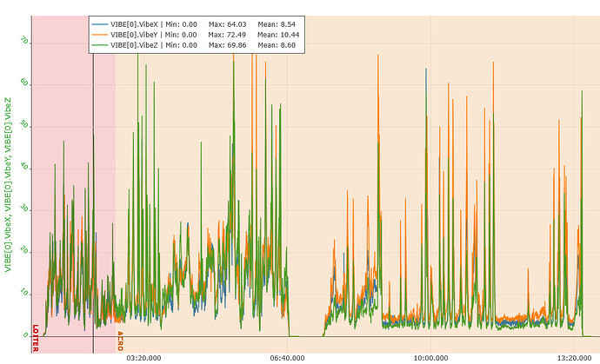Click the green rotated y-axis title
600x364 pixels.
[x=8, y=187]
